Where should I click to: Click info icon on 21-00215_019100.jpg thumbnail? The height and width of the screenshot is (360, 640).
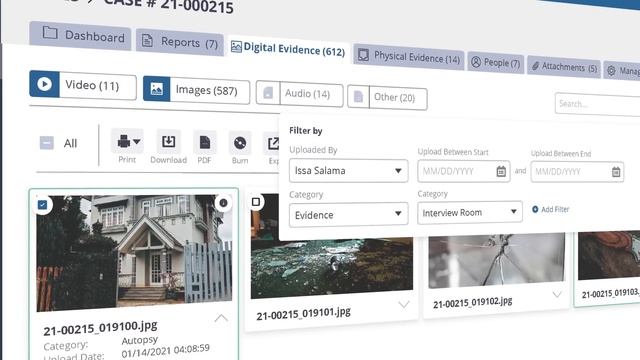pos(223,203)
